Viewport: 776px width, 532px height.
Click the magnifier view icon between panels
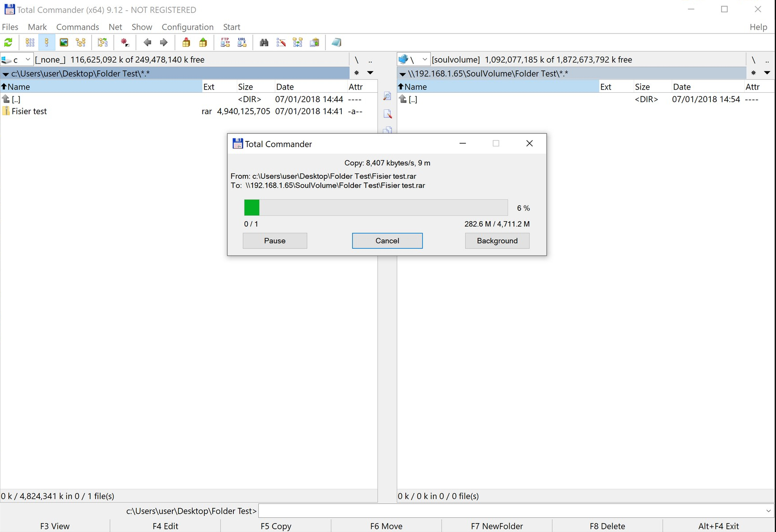[x=387, y=97]
